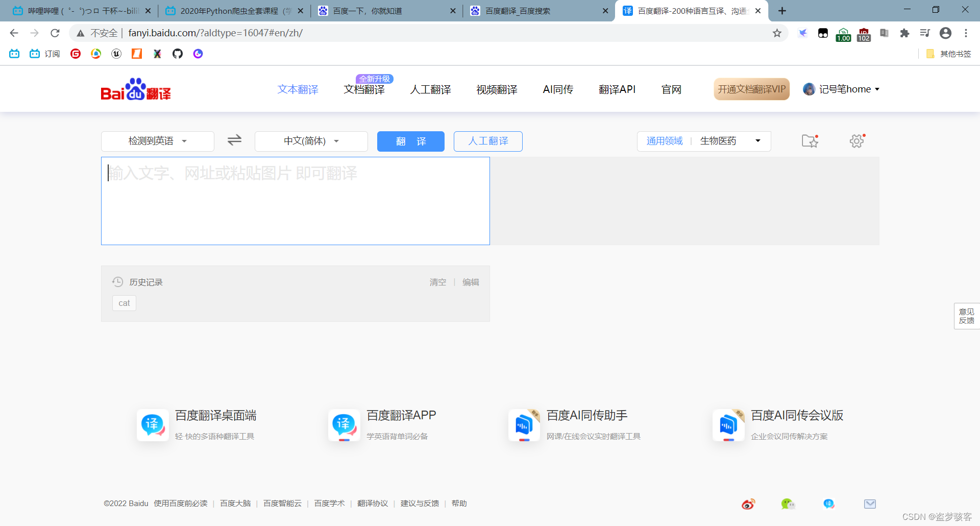Click the 百度翻译APP icon
This screenshot has width=980, height=526.
click(344, 425)
